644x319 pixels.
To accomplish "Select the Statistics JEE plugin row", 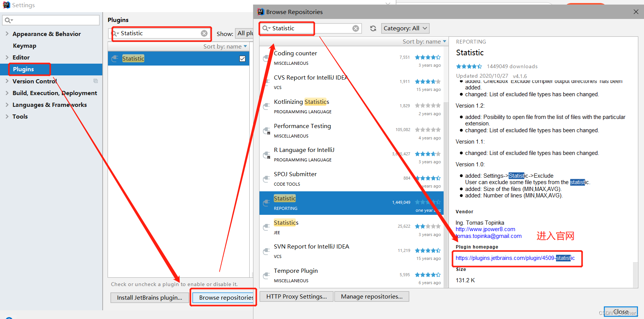I will tap(352, 227).
